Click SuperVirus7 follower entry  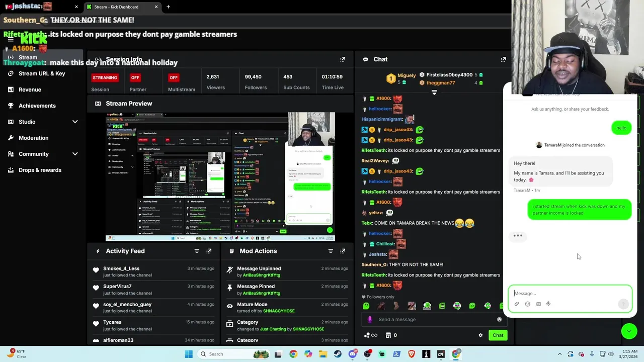[117, 286]
